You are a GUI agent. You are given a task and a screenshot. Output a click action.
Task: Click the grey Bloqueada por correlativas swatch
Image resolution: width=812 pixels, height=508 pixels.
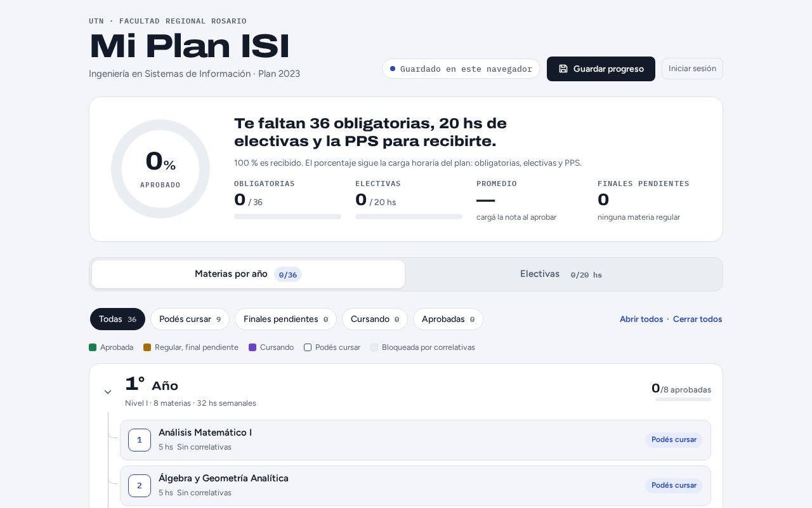[374, 347]
